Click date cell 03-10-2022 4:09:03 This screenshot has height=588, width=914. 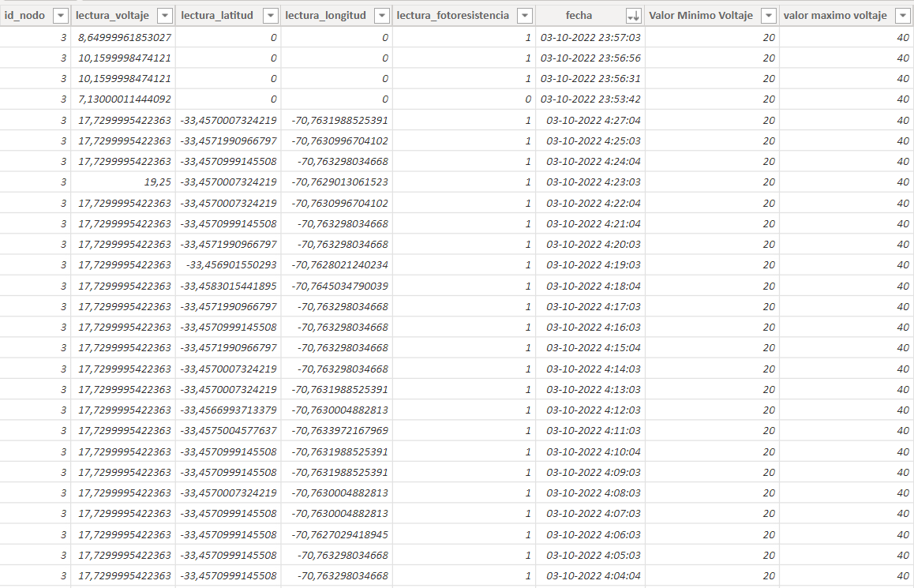590,472
